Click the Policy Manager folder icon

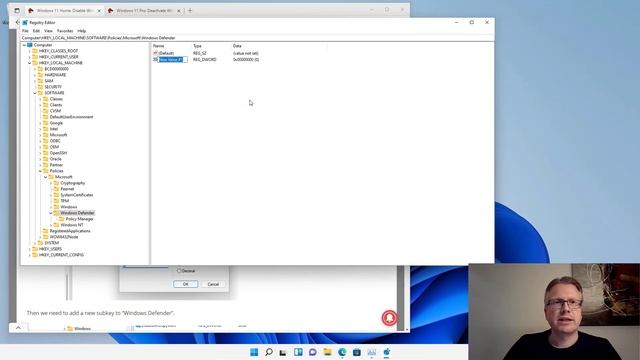(62, 219)
